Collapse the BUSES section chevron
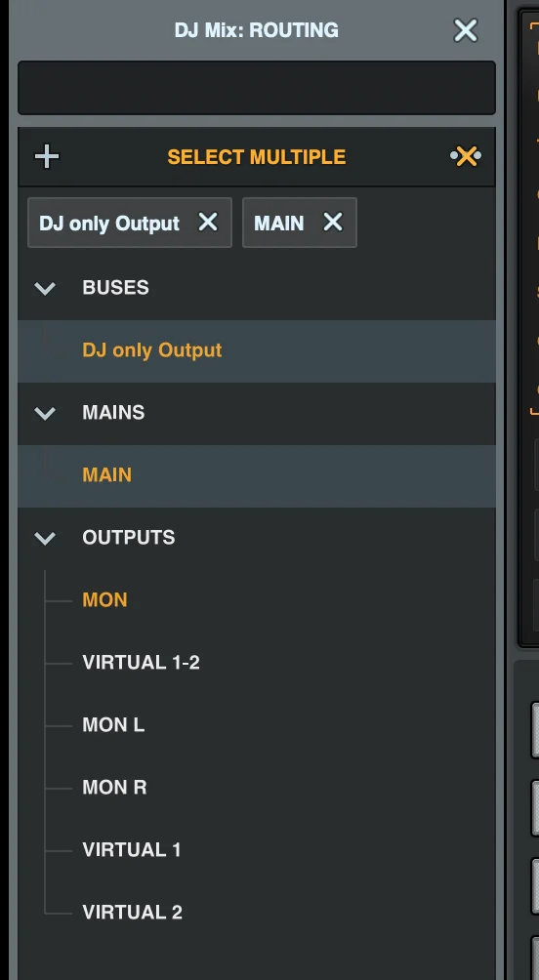Image resolution: width=539 pixels, height=980 pixels. tap(45, 288)
